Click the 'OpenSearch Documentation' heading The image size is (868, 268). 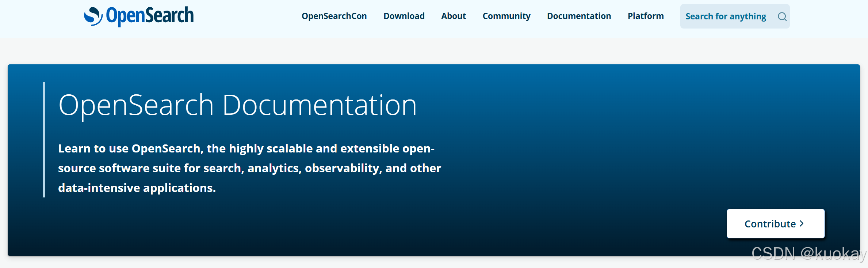point(237,105)
